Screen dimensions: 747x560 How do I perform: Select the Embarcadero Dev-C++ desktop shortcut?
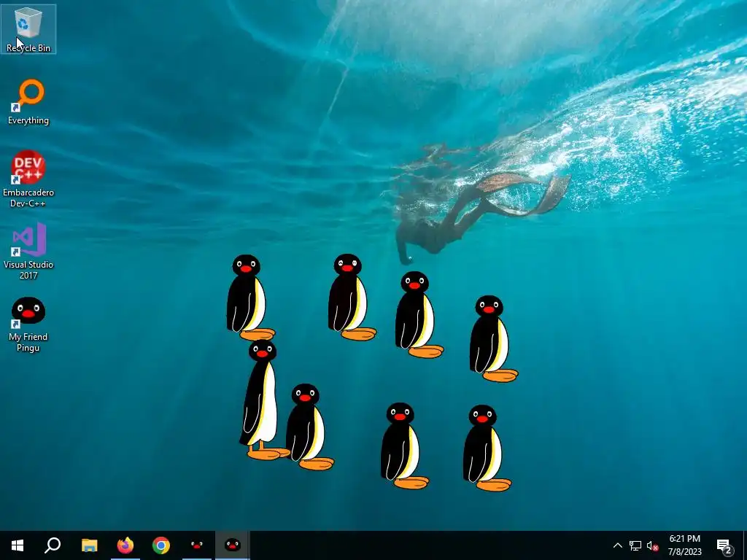[28, 179]
